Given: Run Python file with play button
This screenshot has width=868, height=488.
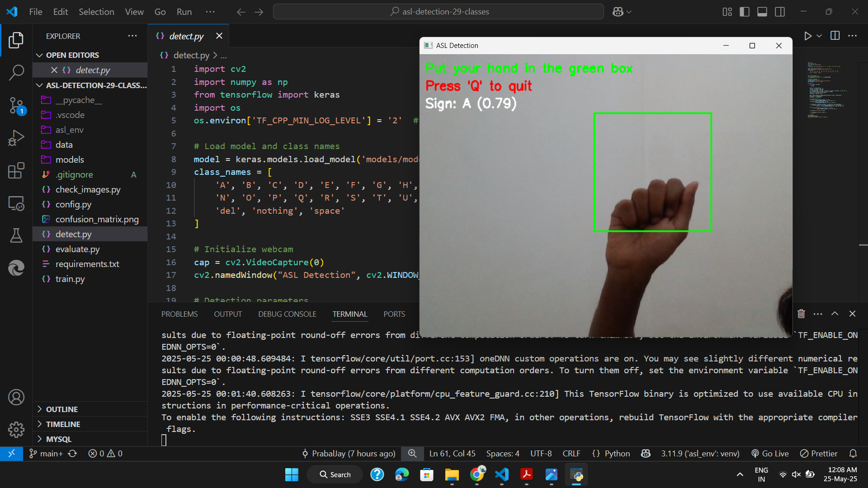Looking at the screenshot, I should pyautogui.click(x=808, y=36).
